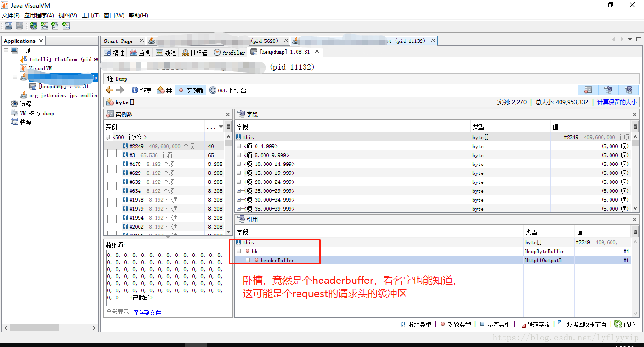
Task: Expand the <项 0-4,999> field row
Action: 239,146
